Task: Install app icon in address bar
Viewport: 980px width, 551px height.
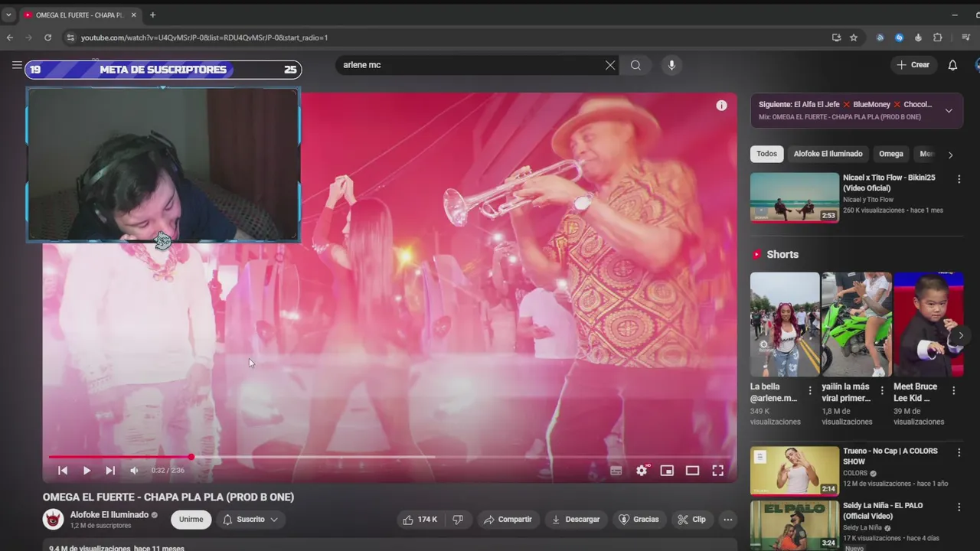Action: click(x=836, y=37)
